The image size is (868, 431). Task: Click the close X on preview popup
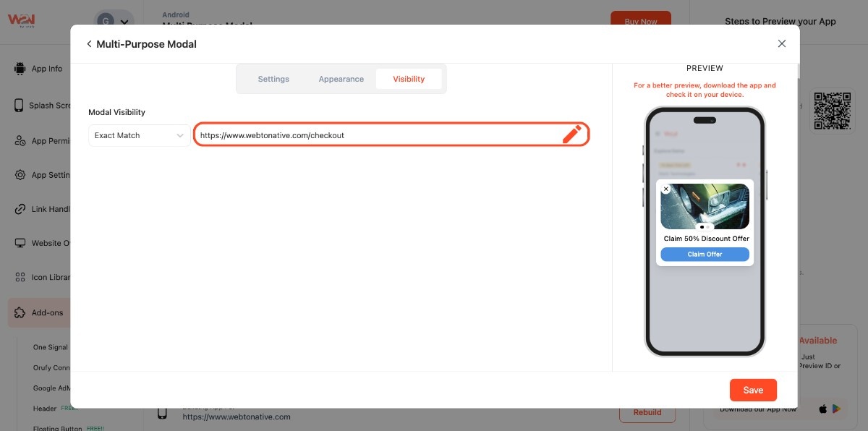(666, 189)
